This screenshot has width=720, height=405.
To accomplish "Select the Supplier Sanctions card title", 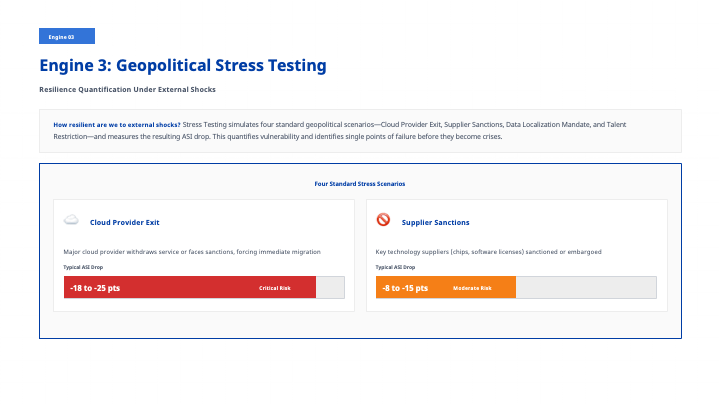I will coord(436,222).
